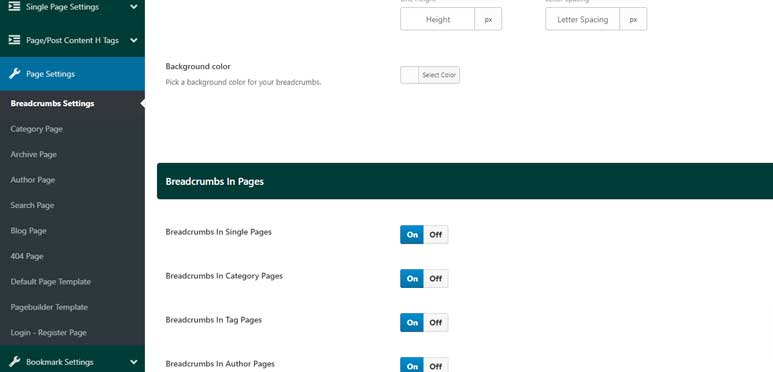The width and height of the screenshot is (773, 372).
Task: Turn Off Breadcrumbs In Single Pages
Action: coord(436,235)
